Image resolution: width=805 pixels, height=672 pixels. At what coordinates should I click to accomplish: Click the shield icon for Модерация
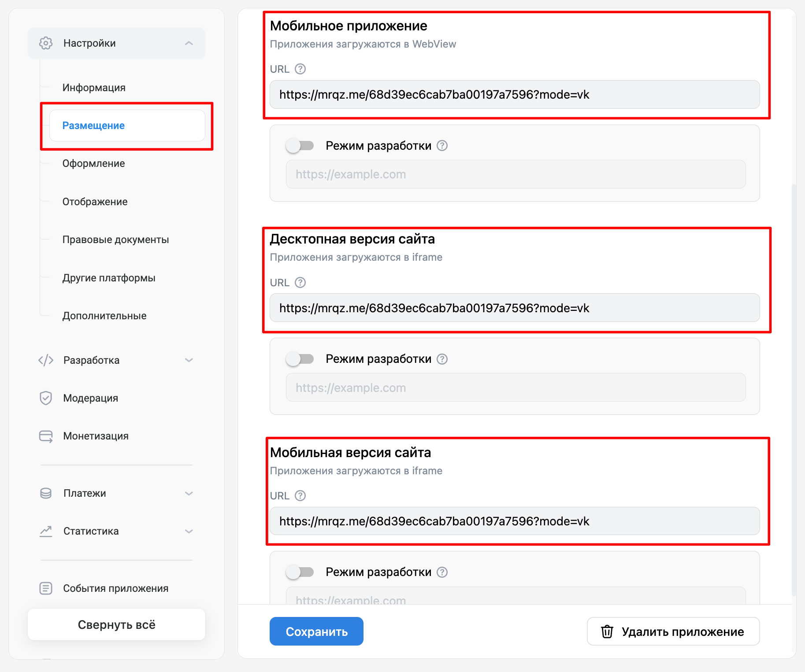(x=46, y=398)
